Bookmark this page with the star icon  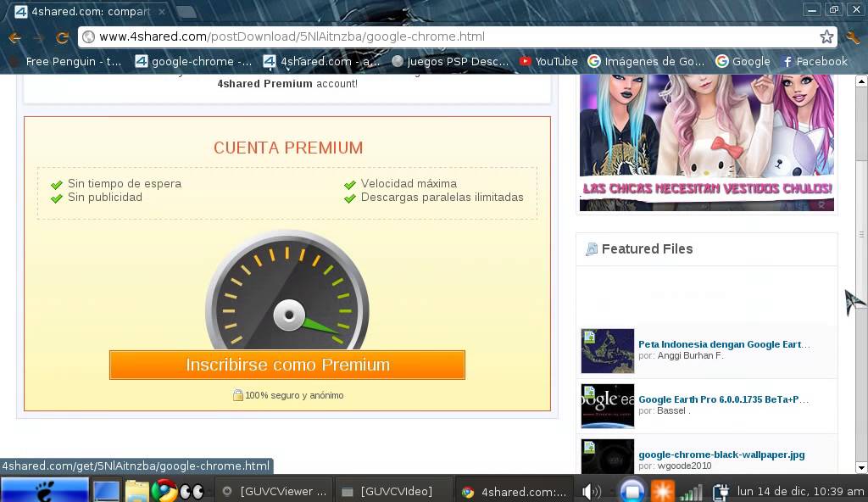826,36
